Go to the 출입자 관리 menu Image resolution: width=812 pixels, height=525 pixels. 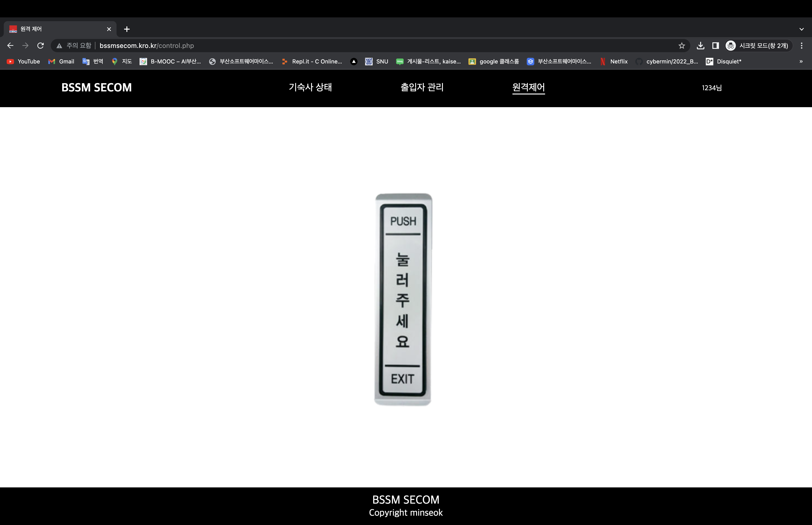pyautogui.click(x=422, y=87)
